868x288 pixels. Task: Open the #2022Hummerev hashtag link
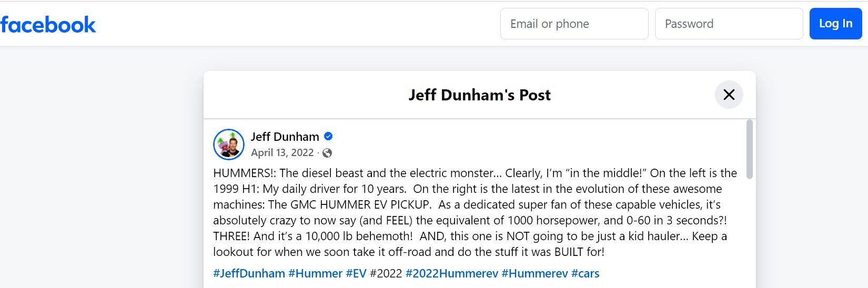click(451, 273)
